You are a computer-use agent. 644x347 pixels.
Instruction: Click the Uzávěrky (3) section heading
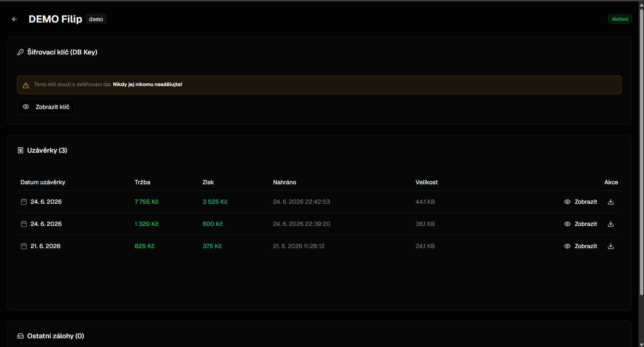point(47,150)
